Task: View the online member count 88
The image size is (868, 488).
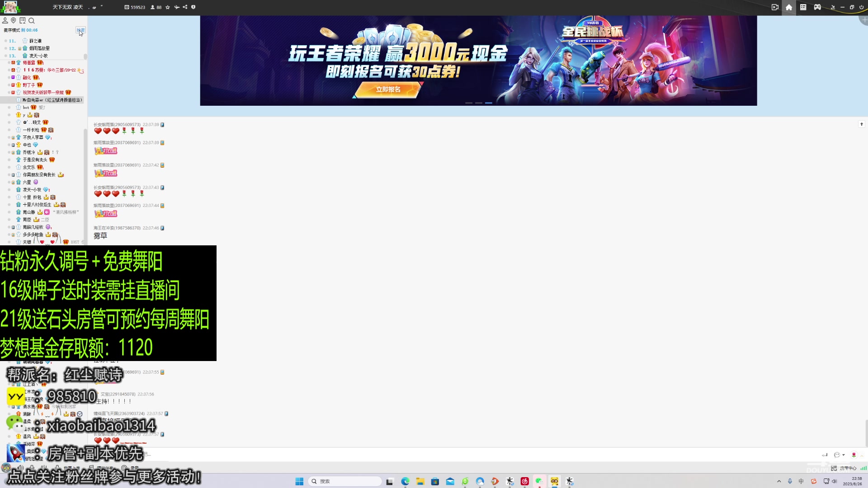Action: tap(156, 7)
